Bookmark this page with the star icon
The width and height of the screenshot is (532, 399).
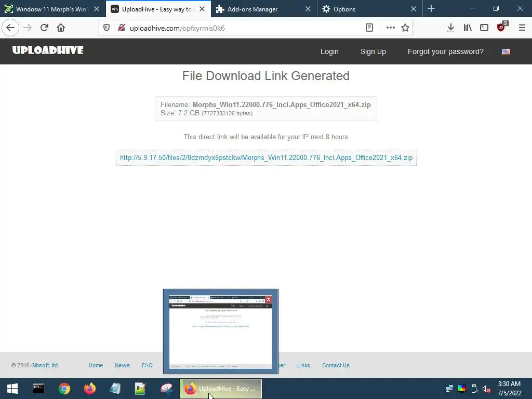pos(405,28)
